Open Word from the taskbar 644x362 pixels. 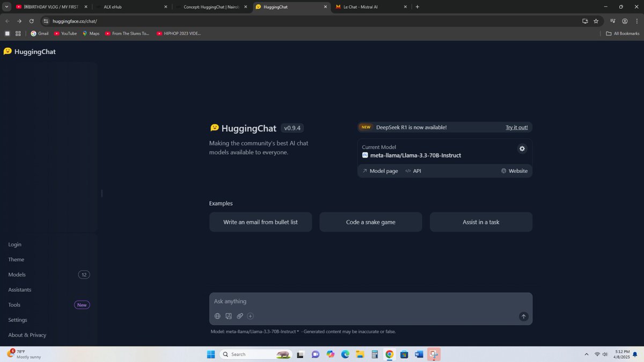(419, 354)
